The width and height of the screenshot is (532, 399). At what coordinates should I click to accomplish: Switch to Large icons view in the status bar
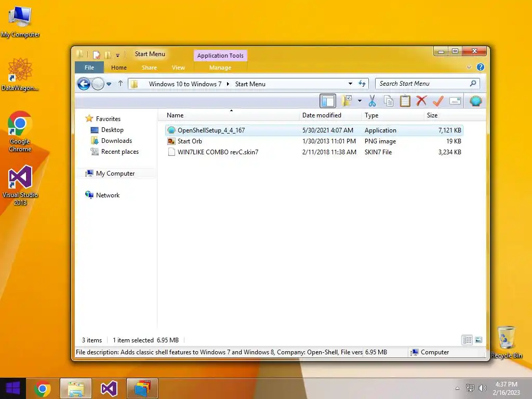(478, 340)
